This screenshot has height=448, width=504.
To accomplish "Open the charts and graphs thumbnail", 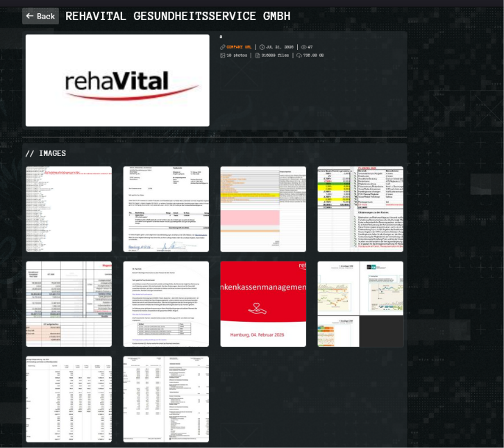I will (x=360, y=304).
